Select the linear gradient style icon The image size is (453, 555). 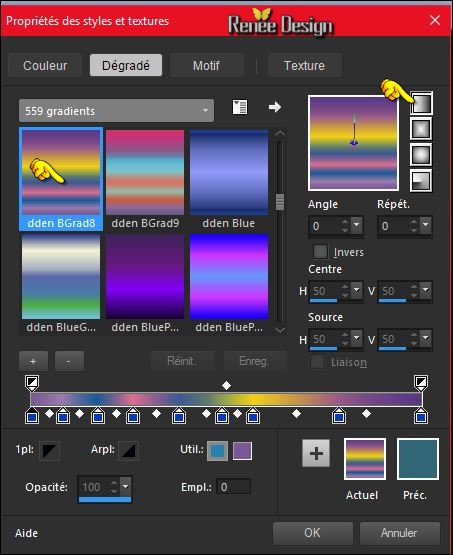[421, 103]
